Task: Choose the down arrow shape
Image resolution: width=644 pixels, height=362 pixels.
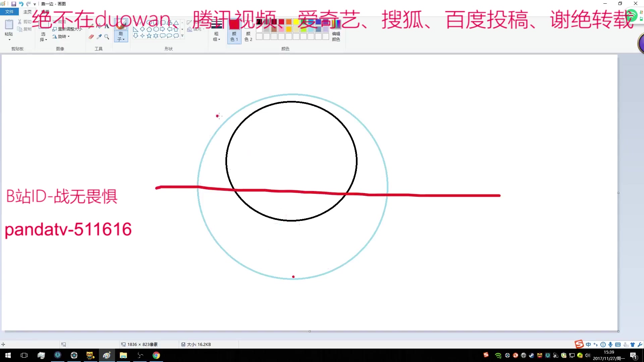Action: tap(136, 36)
